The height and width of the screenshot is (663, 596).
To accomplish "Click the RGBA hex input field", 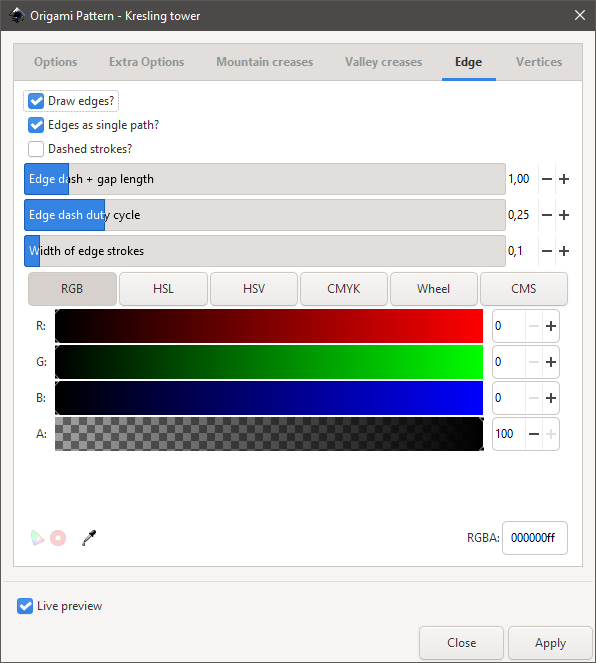I will [535, 538].
